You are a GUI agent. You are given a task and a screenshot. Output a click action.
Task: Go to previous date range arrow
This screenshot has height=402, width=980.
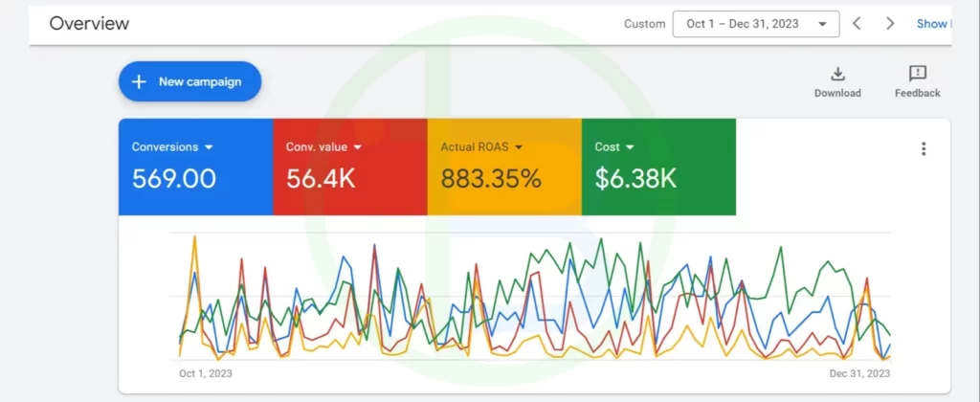[x=857, y=24]
